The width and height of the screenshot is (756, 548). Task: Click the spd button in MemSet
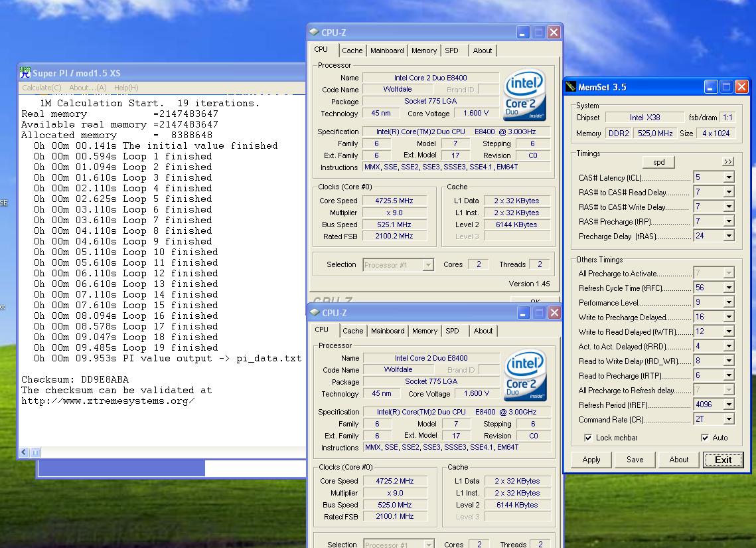(x=658, y=162)
